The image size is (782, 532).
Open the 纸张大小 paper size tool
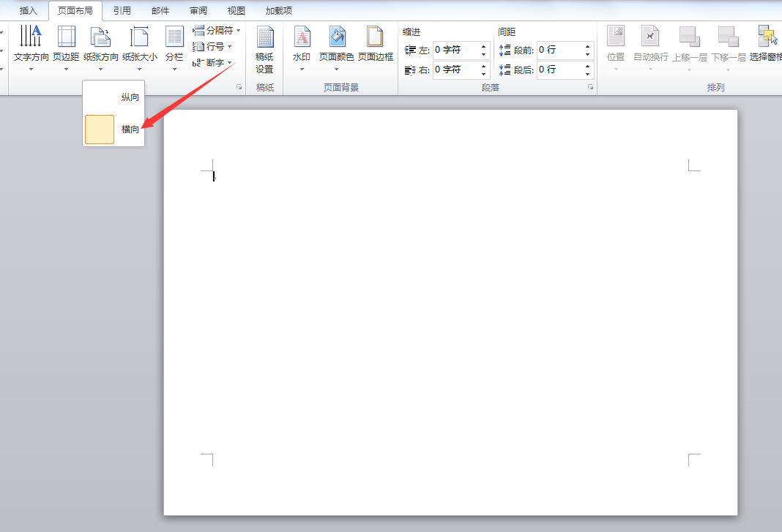tap(140, 48)
